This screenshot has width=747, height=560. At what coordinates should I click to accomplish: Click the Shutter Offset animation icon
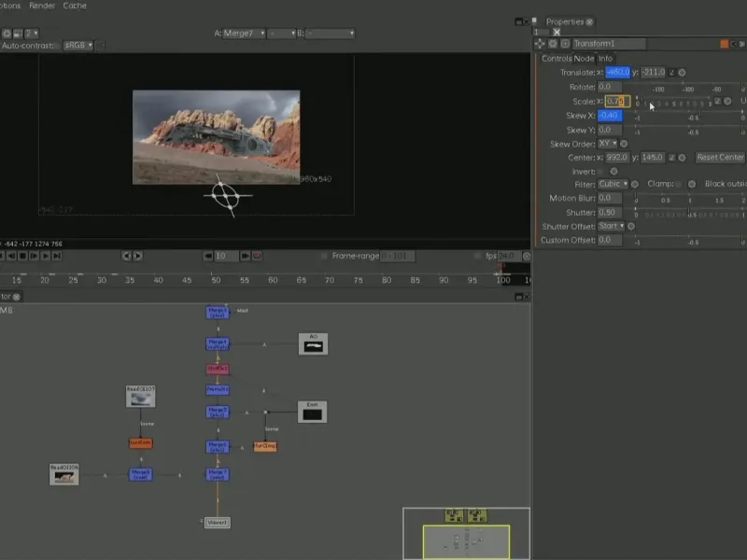pos(630,226)
